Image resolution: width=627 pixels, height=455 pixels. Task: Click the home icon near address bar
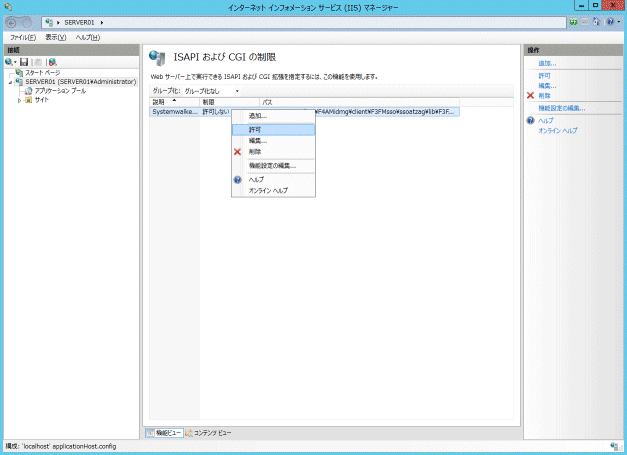pos(596,22)
